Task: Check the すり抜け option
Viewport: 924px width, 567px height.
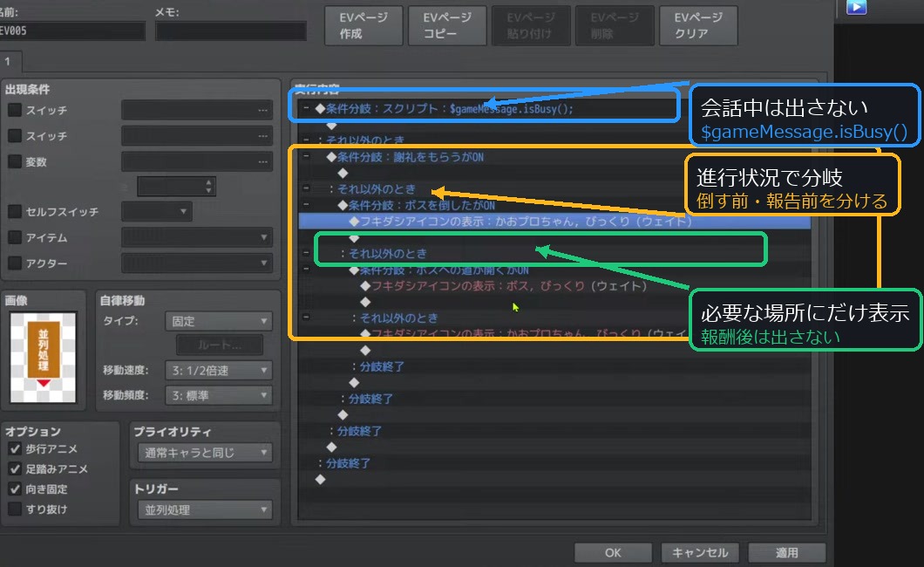Action: pyautogui.click(x=15, y=509)
